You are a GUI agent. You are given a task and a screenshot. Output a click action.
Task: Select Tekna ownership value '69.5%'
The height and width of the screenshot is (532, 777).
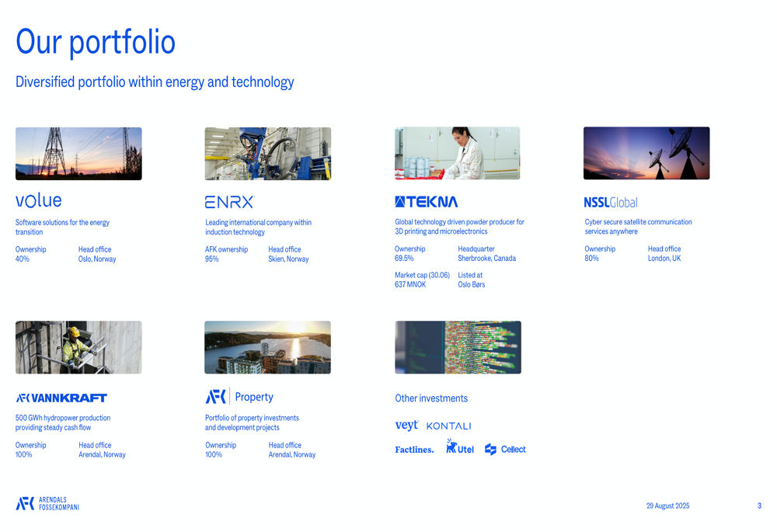point(404,259)
